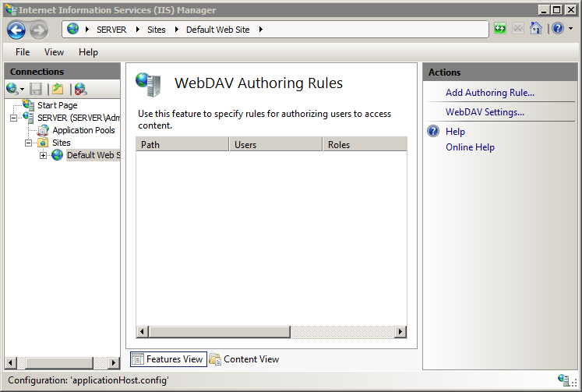Screen dimensions: 582x392
Task: Open the Create New Connection dropdown arrow
Action: (23, 90)
